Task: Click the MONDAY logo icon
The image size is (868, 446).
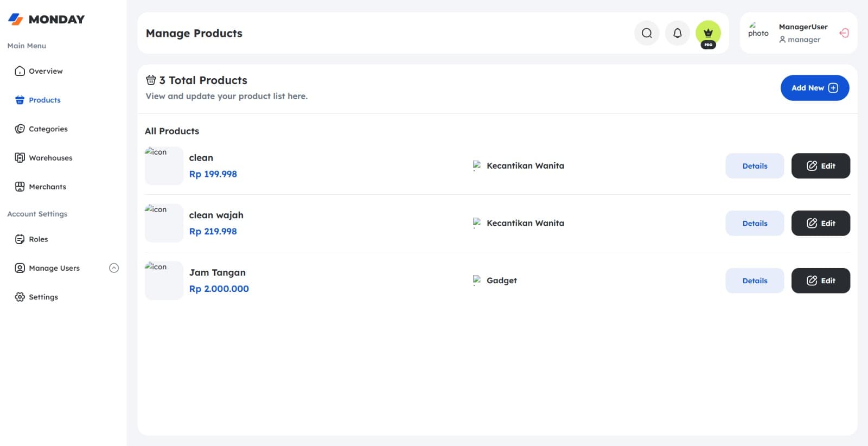Action: click(16, 20)
